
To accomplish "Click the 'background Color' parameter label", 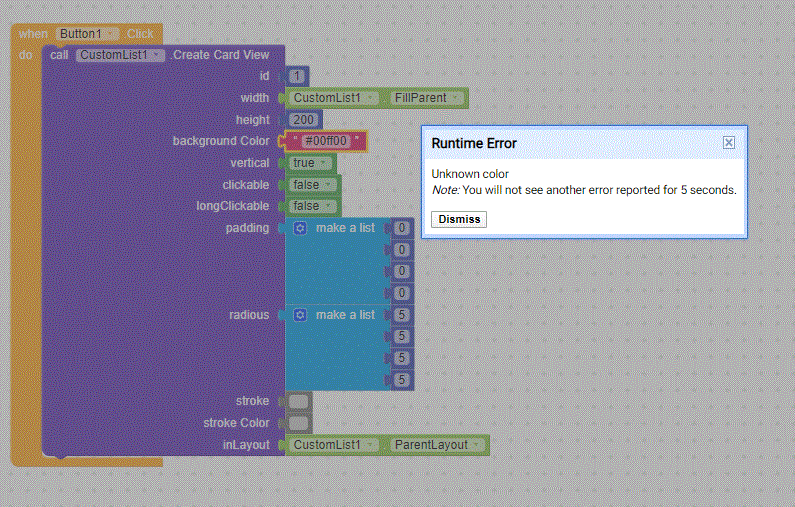I will [221, 141].
